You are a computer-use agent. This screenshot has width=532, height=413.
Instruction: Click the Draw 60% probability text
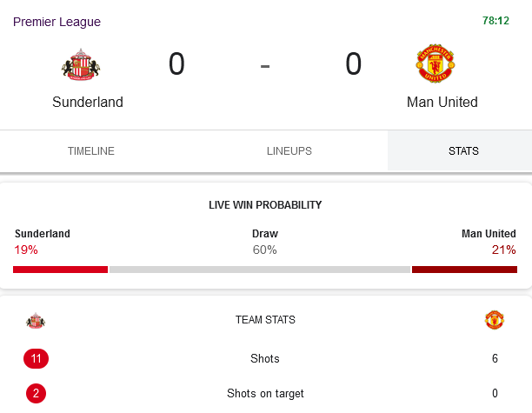pyautogui.click(x=265, y=243)
